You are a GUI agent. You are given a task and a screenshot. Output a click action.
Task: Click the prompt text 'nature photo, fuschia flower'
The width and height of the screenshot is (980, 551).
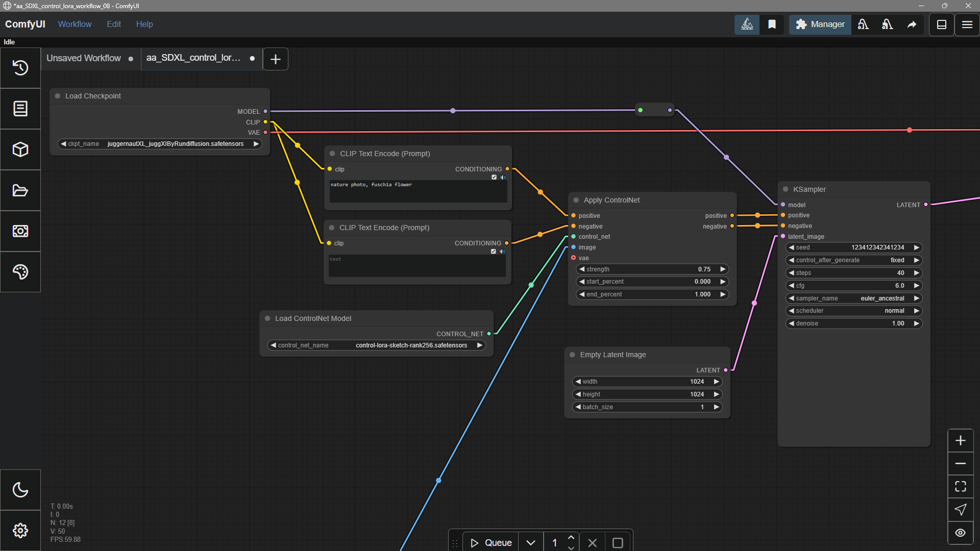click(371, 185)
